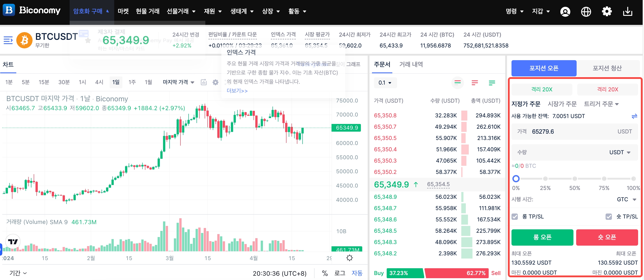Click the chart indicators icon
This screenshot has width=644, height=280.
204,82
